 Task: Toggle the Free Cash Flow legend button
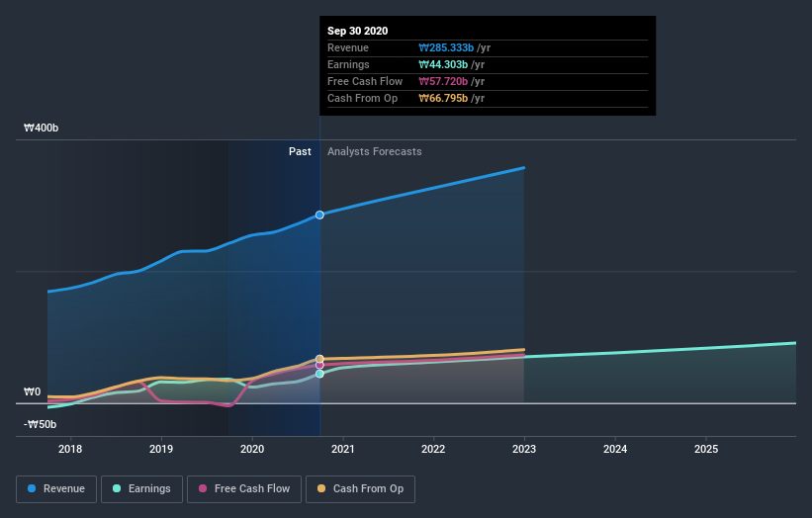click(244, 489)
